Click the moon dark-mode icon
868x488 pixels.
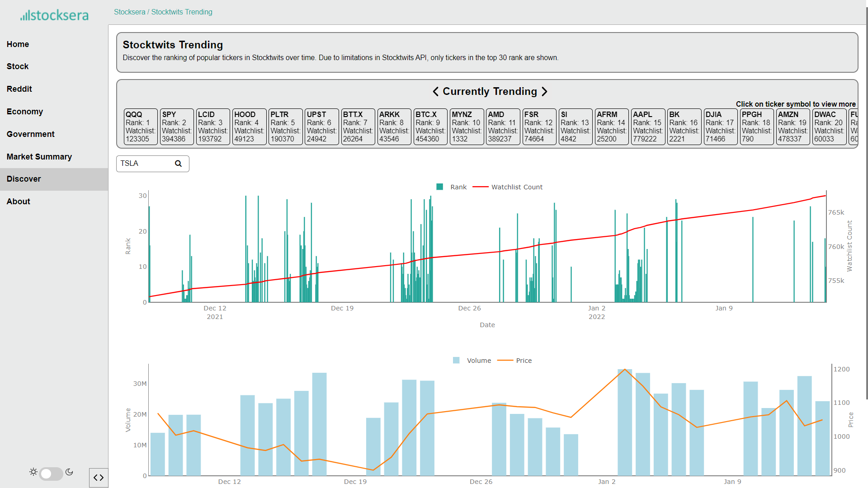click(69, 472)
